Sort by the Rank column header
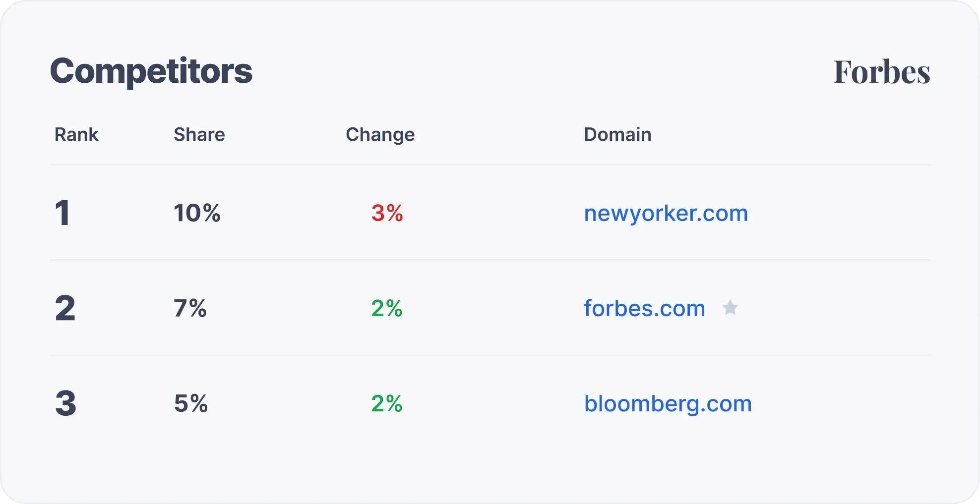 tap(76, 134)
